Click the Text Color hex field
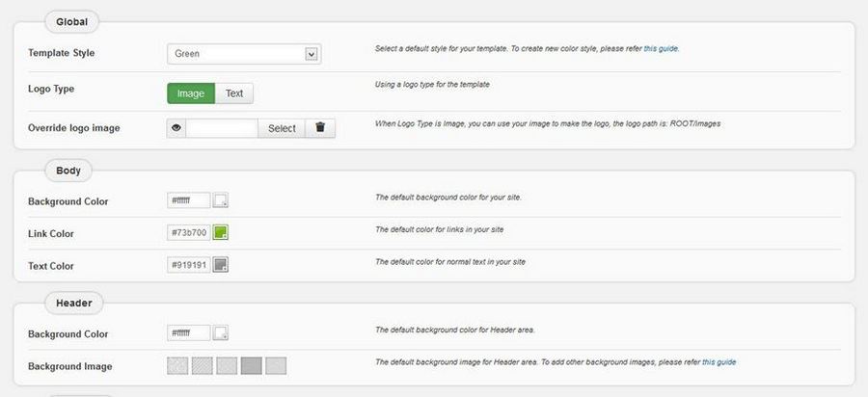This screenshot has height=397, width=868. click(188, 265)
